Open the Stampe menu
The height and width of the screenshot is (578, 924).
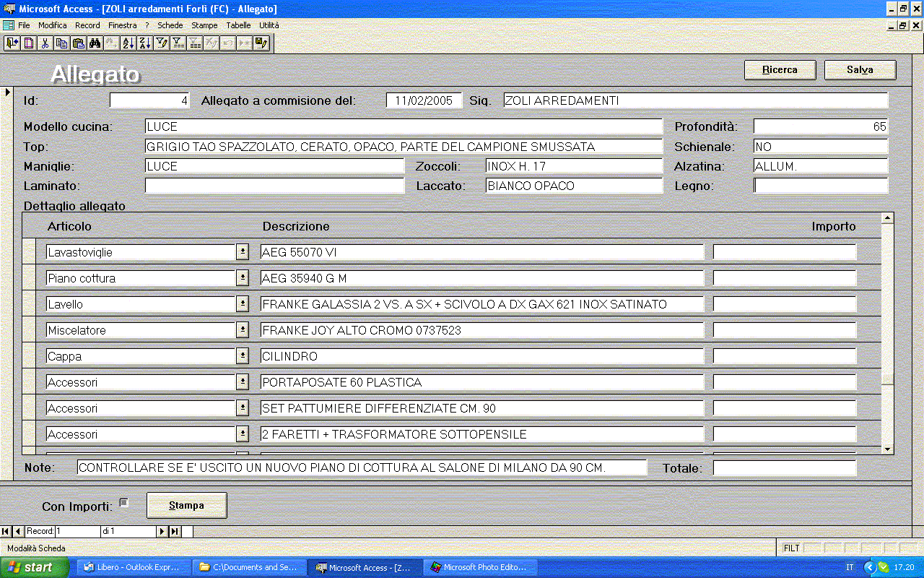point(204,25)
